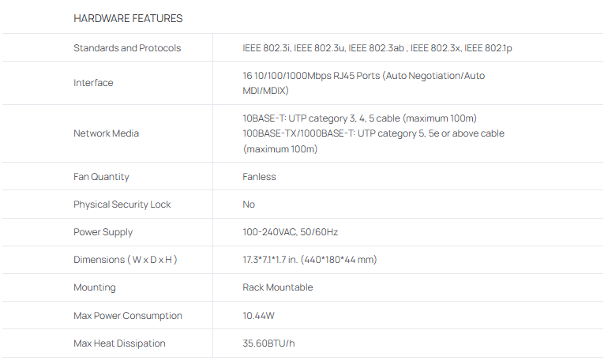604x364 pixels.
Task: Click the Fanless value
Action: [x=259, y=177]
